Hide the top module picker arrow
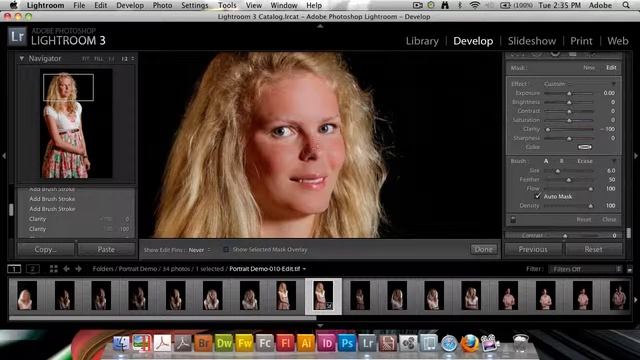The width and height of the screenshot is (640, 360). point(320,26)
